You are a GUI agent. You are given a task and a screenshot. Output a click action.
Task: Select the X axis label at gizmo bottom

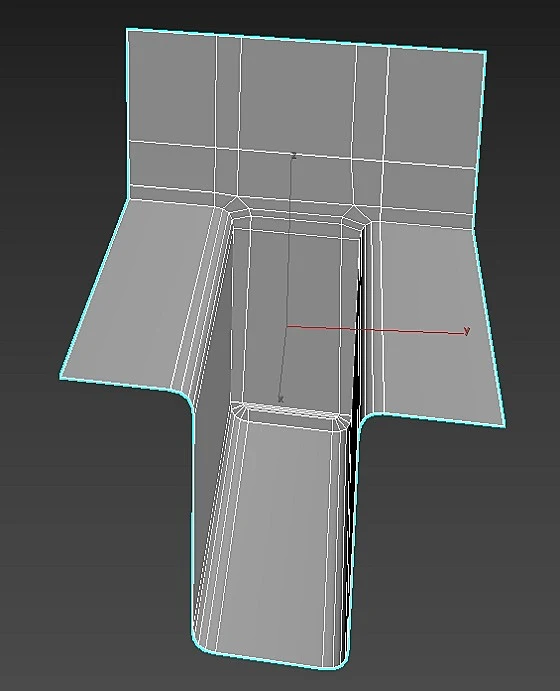281,399
